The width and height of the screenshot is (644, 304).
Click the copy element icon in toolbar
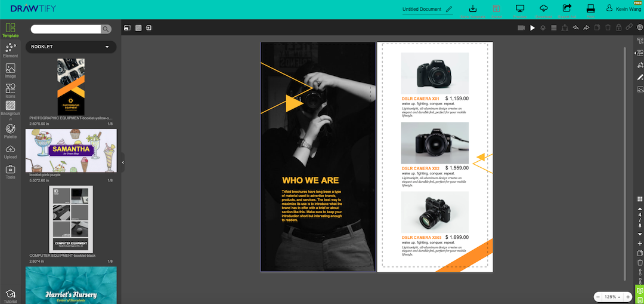(x=597, y=28)
